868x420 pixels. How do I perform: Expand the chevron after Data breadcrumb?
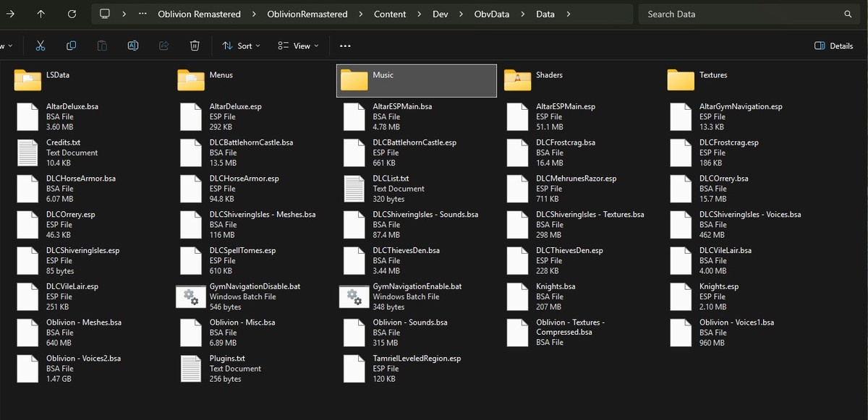point(569,14)
